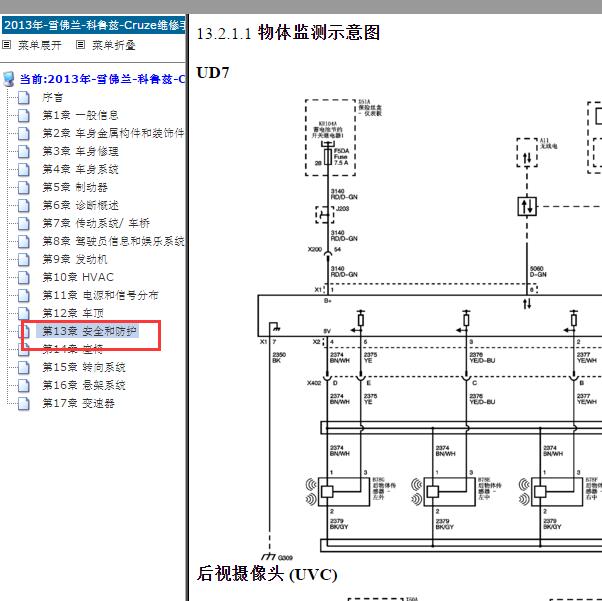
Task: Select 第3章 车身修理
Action: (x=80, y=151)
